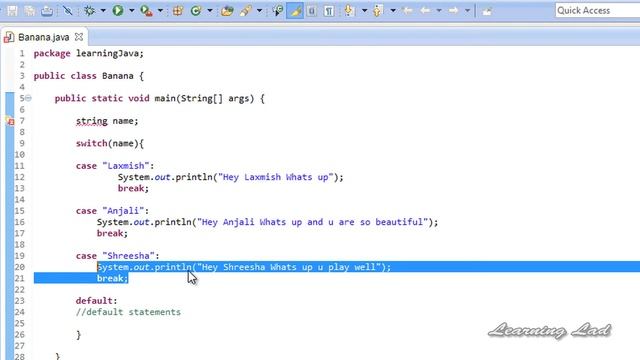Click the case "Laxmish": line

pos(115,166)
